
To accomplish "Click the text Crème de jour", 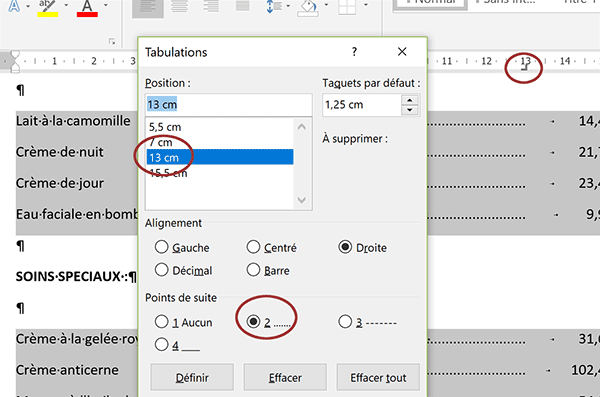I will (59, 183).
